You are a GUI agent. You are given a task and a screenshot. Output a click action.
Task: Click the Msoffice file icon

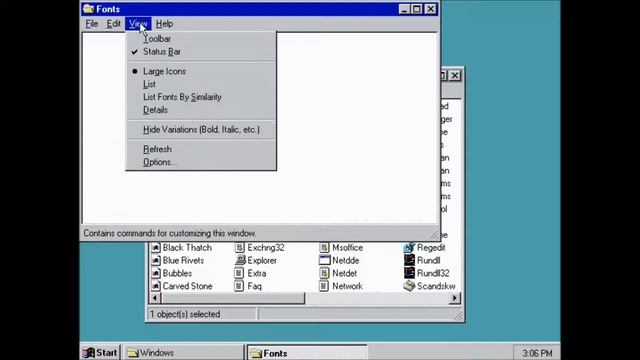(x=324, y=248)
